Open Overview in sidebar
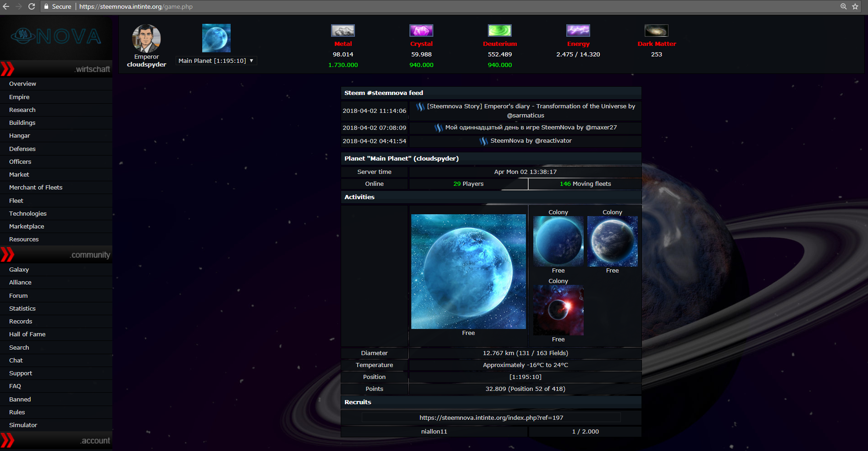This screenshot has width=868, height=451. pos(22,84)
